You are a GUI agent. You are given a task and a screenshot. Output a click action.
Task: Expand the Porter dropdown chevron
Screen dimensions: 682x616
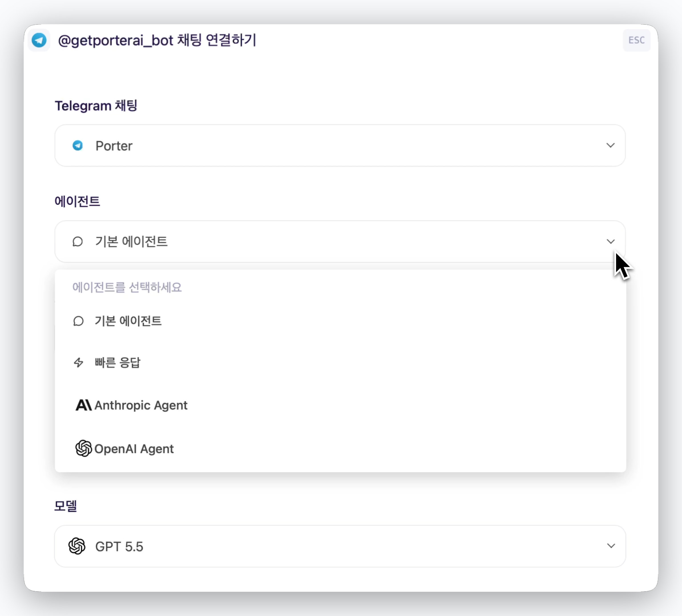610,145
